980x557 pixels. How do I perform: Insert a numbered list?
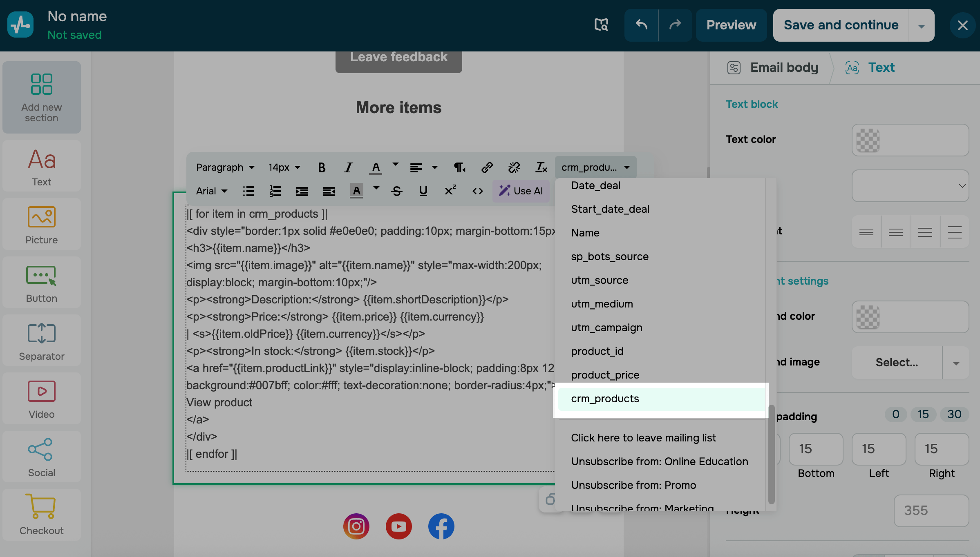[275, 191]
